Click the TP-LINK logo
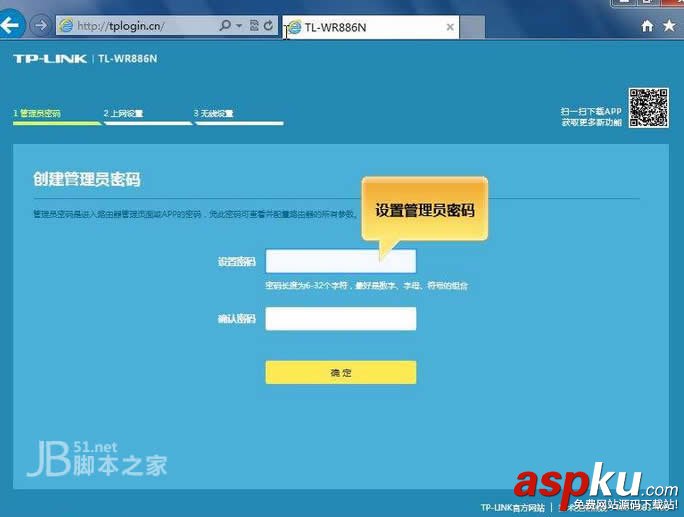Screen dimensions: 684x517 pyautogui.click(x=50, y=58)
